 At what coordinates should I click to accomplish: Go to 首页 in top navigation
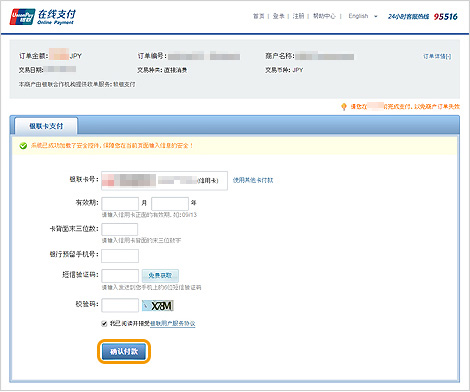(258, 16)
